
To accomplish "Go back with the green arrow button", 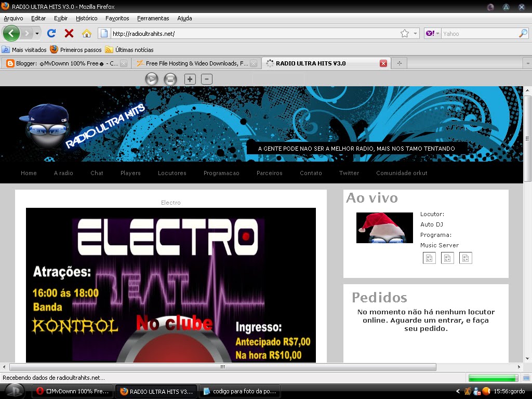I will (x=11, y=33).
